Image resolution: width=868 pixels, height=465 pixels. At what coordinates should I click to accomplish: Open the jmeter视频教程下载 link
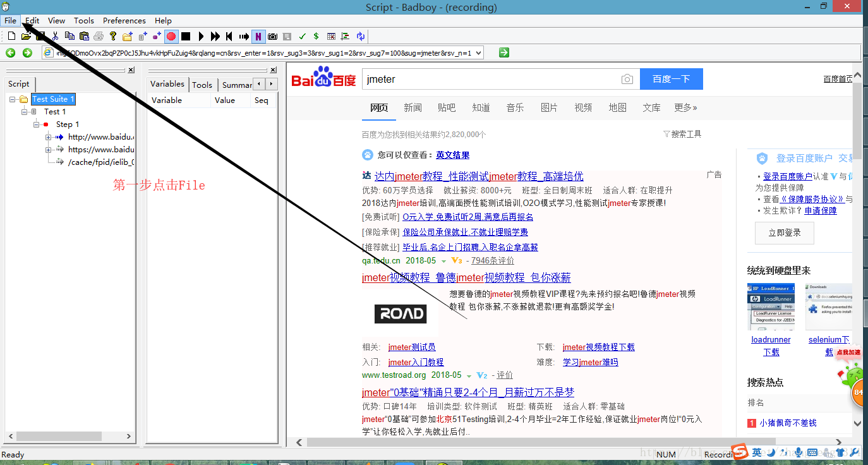(598, 347)
